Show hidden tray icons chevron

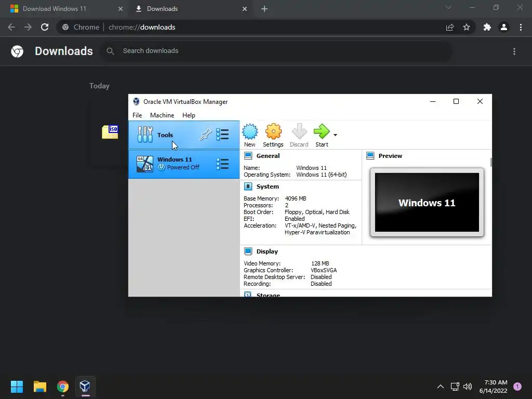[x=441, y=386]
